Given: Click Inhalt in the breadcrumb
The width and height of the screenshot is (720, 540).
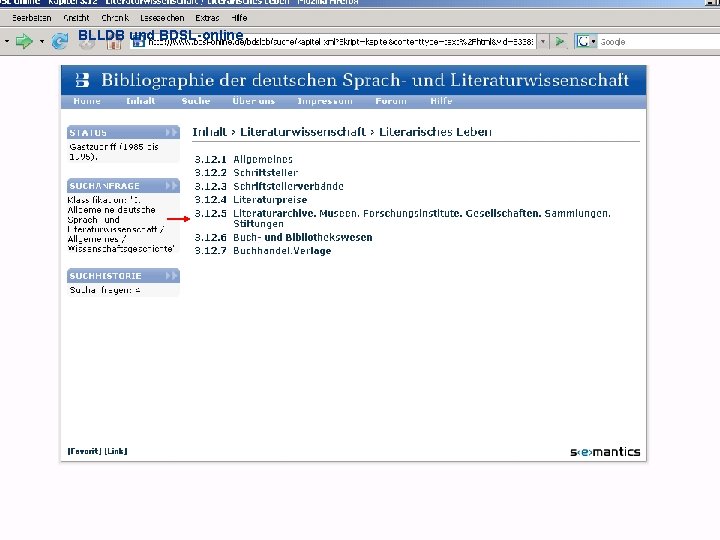Looking at the screenshot, I should 210,132.
